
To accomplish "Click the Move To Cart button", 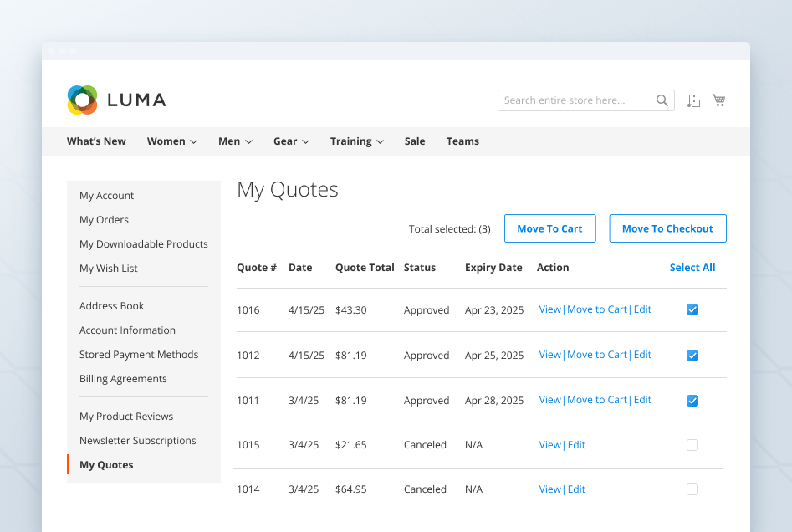I will point(549,228).
